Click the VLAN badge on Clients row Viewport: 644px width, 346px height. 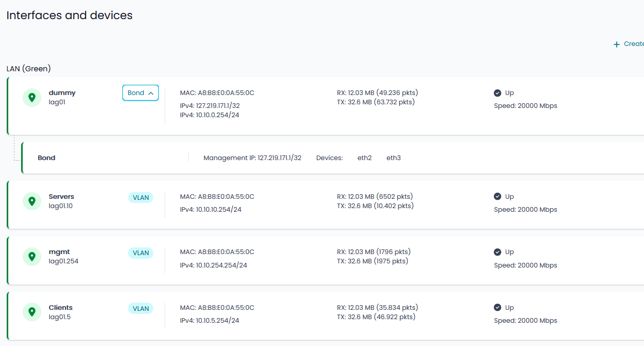click(140, 308)
